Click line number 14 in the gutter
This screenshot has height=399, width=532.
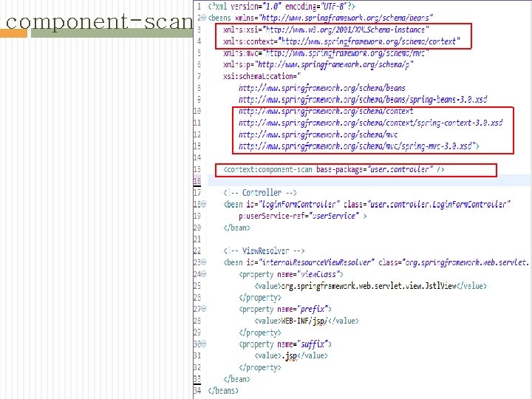197,158
